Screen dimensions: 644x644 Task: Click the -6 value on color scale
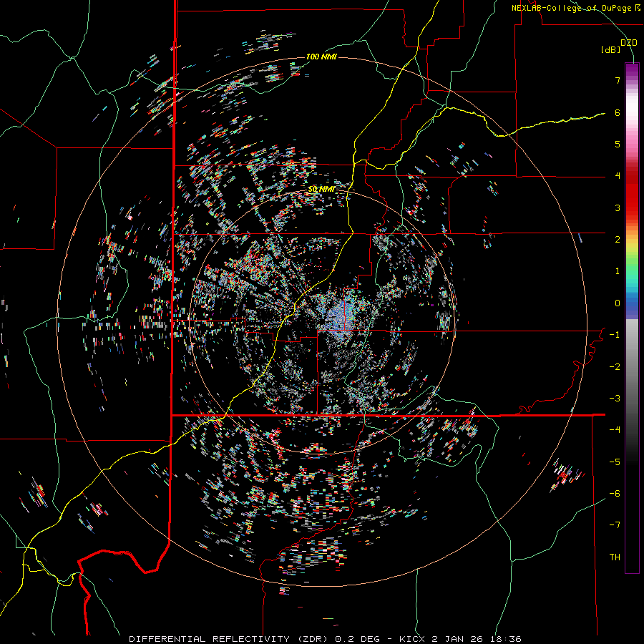click(x=615, y=494)
